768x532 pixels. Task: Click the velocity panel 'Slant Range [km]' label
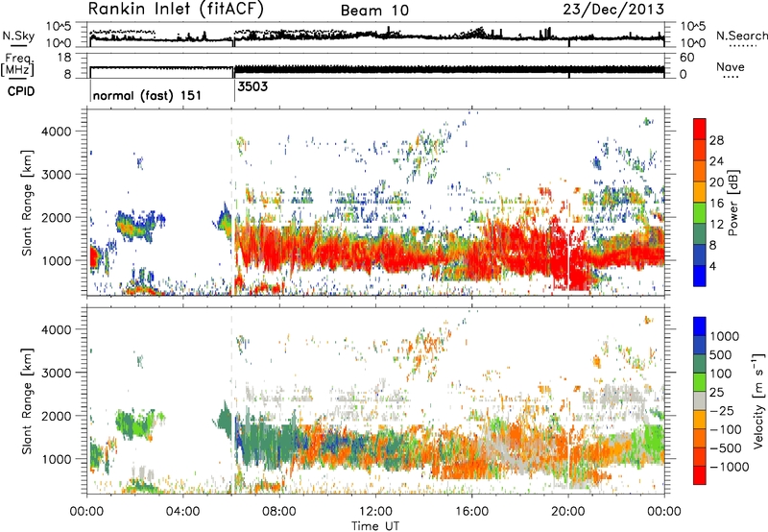[x=27, y=401]
